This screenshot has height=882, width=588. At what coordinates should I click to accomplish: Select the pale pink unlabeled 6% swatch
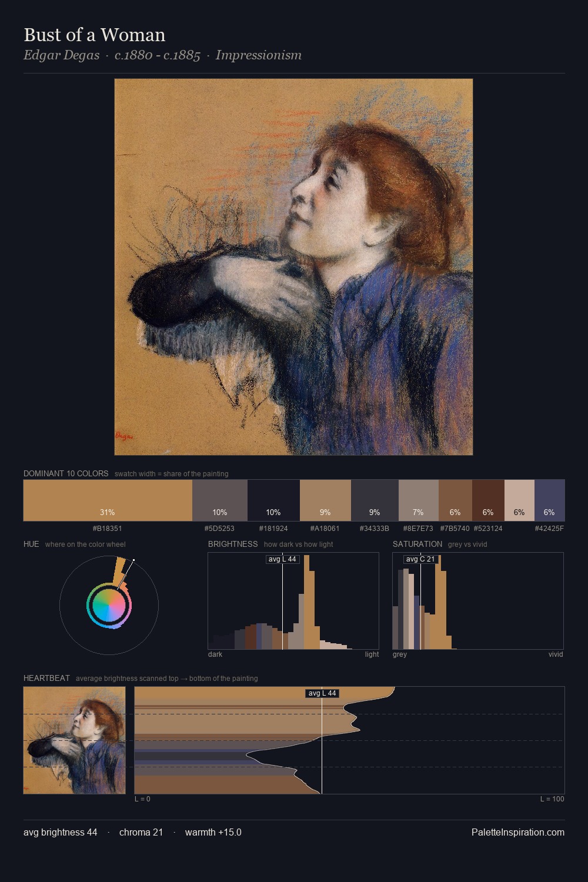[519, 500]
